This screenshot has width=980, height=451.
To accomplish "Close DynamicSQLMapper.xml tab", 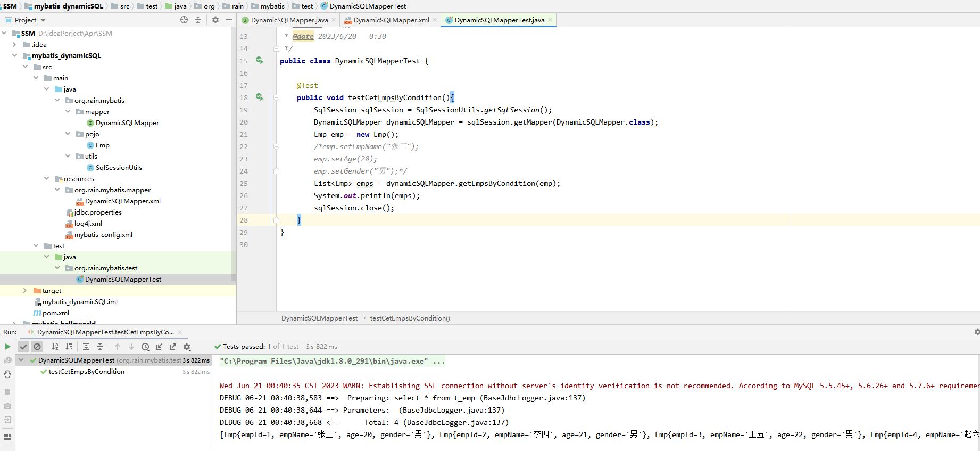I will (435, 20).
